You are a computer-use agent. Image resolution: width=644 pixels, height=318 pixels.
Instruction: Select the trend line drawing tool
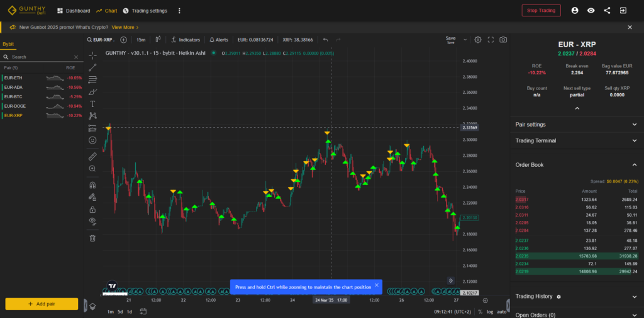pos(93,67)
